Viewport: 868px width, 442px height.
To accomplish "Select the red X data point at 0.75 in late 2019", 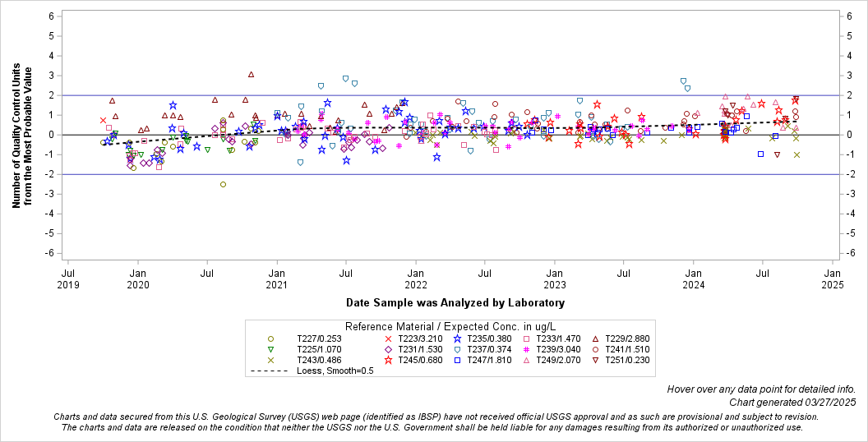I will click(x=103, y=120).
